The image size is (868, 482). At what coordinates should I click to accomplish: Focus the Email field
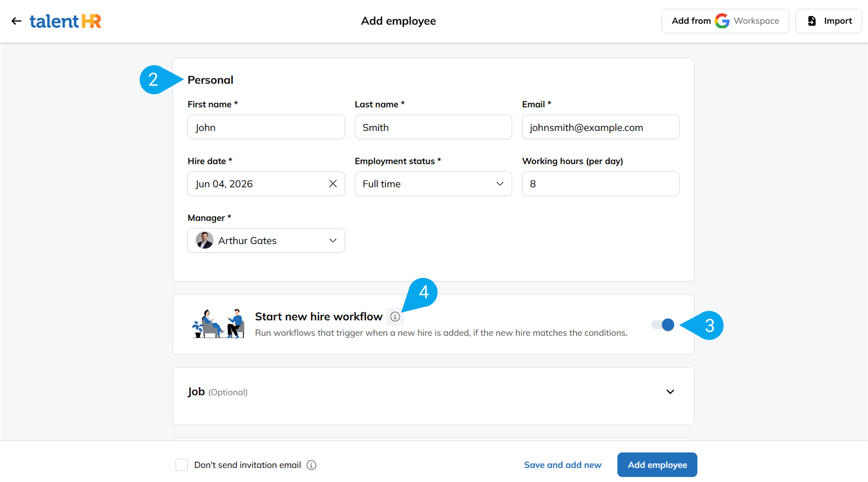point(601,127)
